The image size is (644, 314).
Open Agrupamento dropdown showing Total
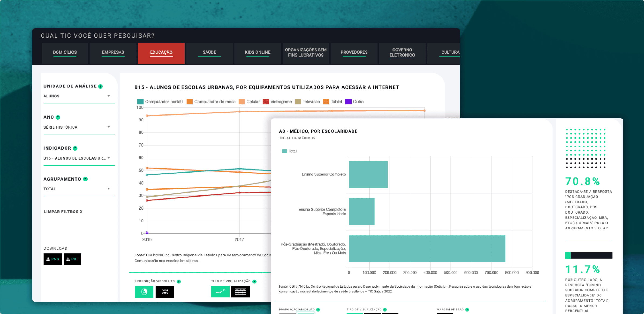click(79, 189)
